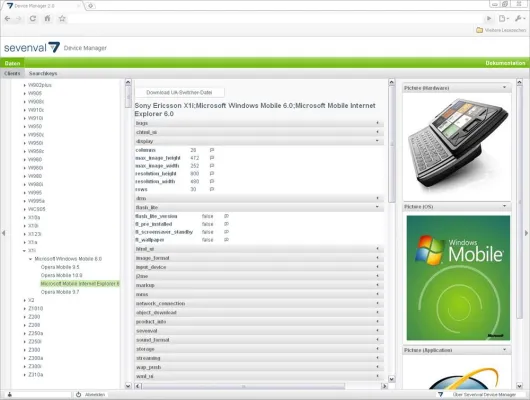This screenshot has width=530, height=400.
Task: Open the browser home page icon
Action: [47, 19]
